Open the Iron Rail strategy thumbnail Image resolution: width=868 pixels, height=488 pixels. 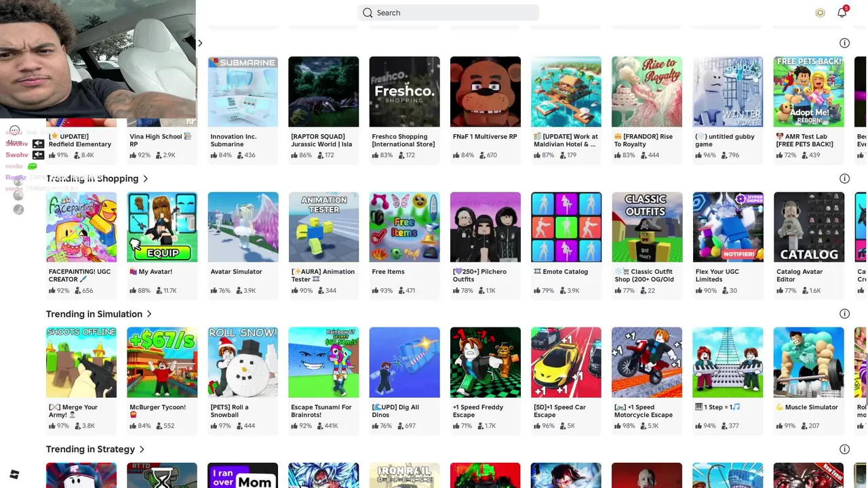[404, 475]
